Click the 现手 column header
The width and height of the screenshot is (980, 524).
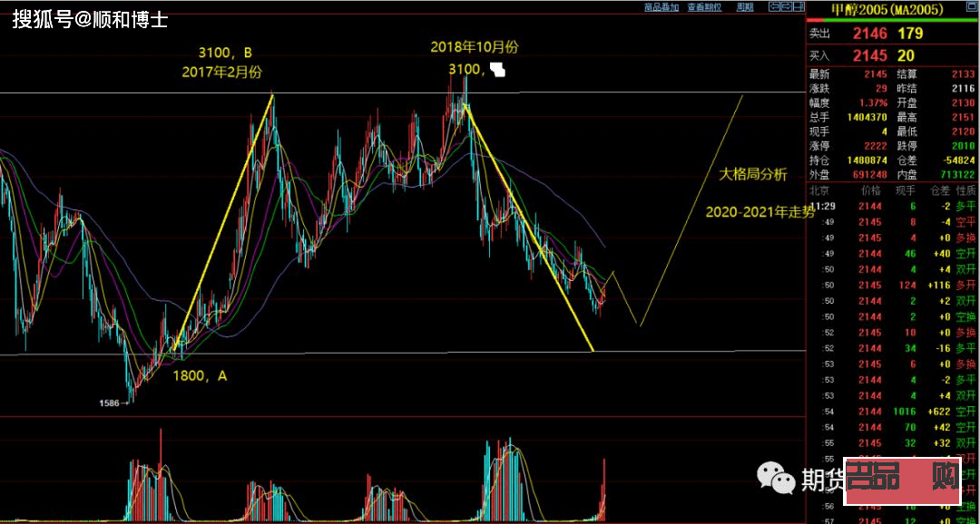tap(905, 191)
